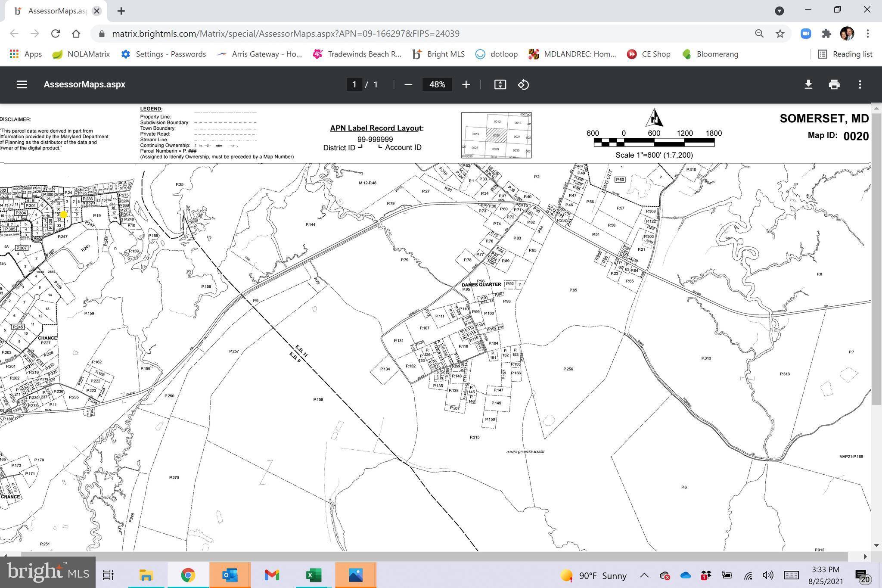Click the 48% zoom level field
882x588 pixels.
437,84
